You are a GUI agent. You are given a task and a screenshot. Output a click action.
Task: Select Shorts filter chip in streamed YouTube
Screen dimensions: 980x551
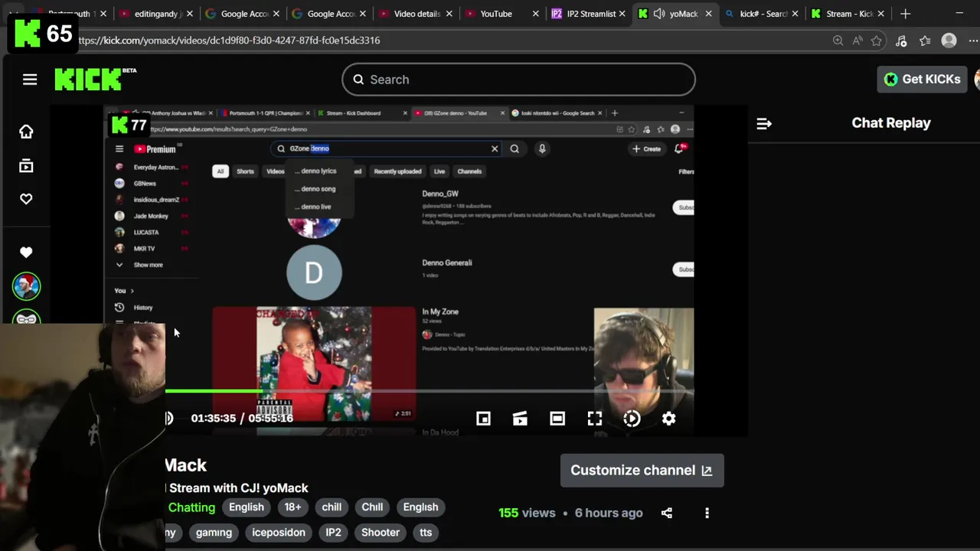click(x=245, y=171)
